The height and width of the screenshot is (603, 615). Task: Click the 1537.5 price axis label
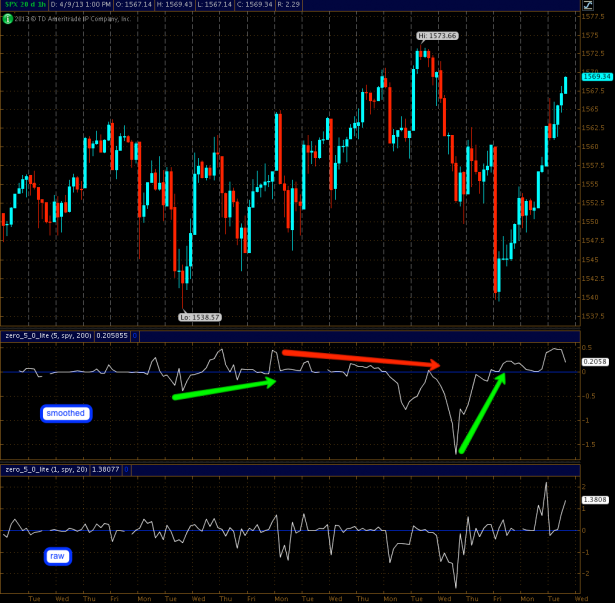point(593,316)
